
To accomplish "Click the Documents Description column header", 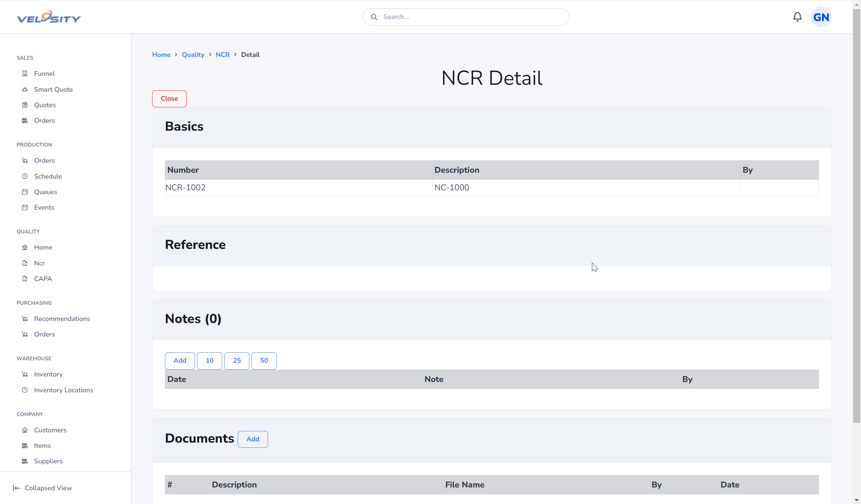I will (326, 485).
